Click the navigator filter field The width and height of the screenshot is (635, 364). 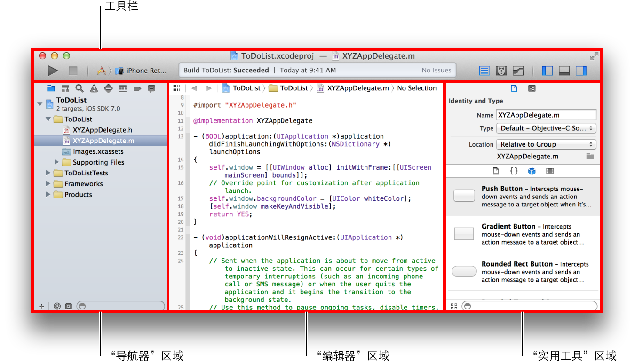coord(121,306)
